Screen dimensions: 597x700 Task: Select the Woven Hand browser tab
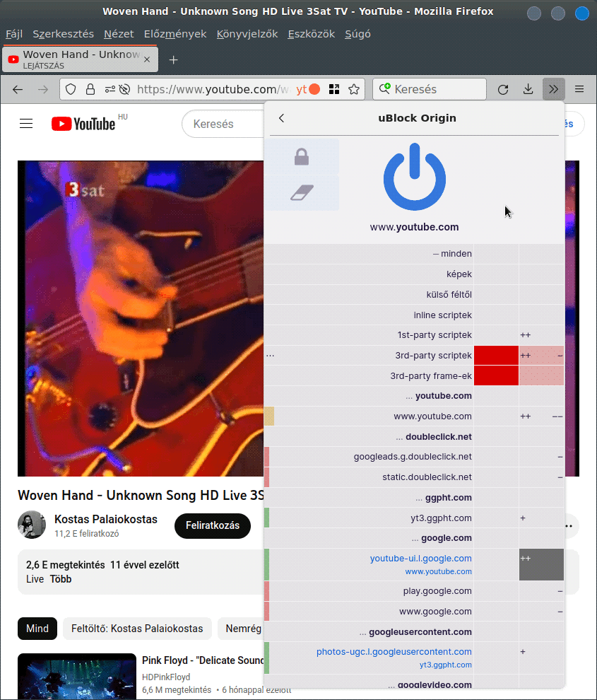tap(81, 59)
